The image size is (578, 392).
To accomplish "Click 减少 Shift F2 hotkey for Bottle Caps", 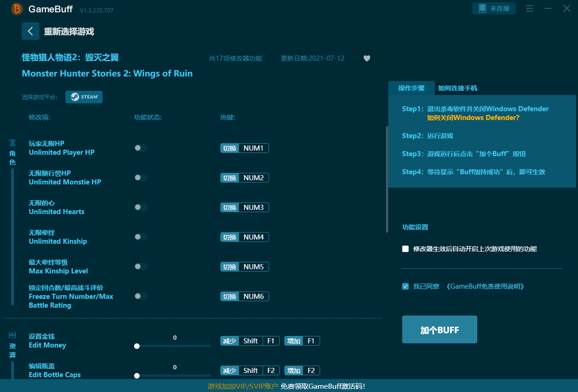I will (x=250, y=371).
